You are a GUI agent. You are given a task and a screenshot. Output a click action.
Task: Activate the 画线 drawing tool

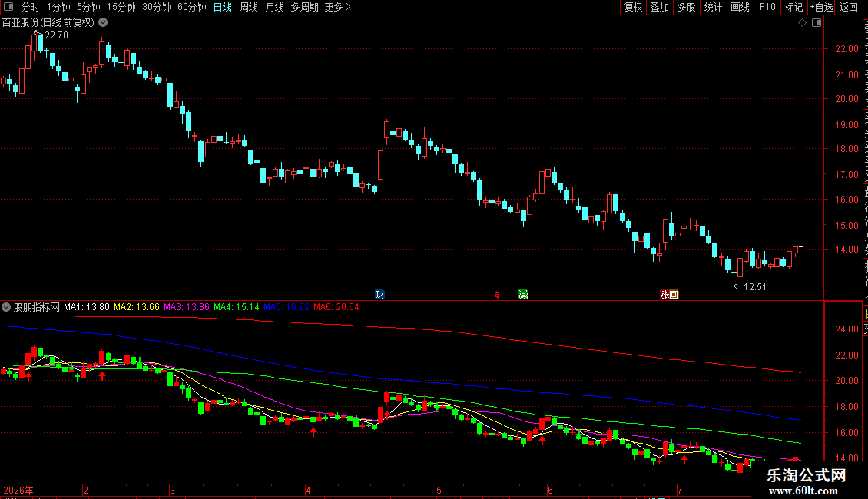[740, 7]
